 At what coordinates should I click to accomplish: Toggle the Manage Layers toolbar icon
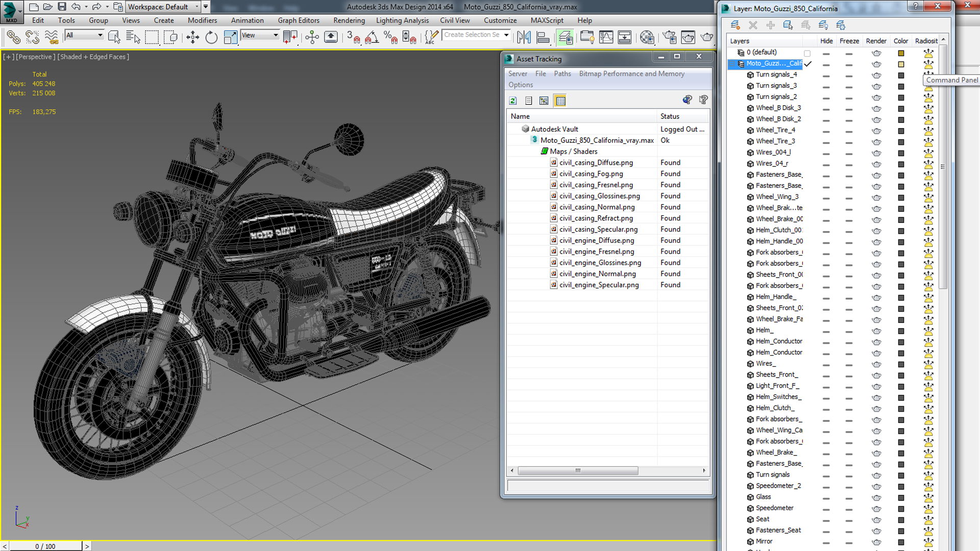click(x=565, y=37)
